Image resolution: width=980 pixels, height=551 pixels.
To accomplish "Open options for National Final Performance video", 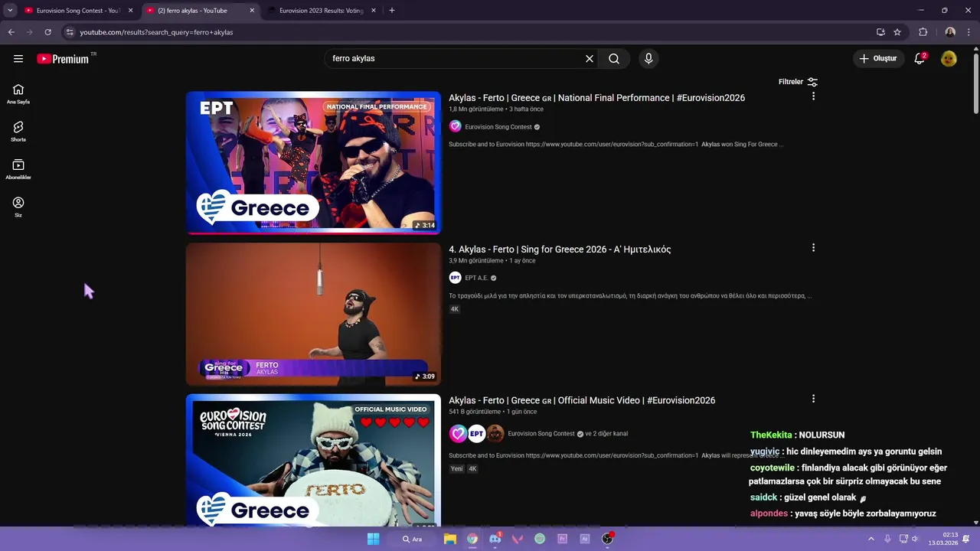I will [x=813, y=96].
